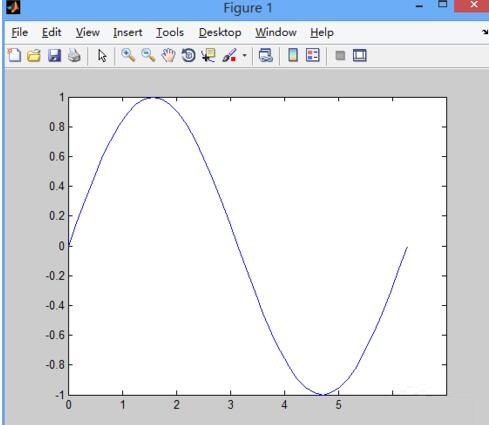This screenshot has height=425, width=489.
Task: Open the Edit menu
Action: (52, 32)
